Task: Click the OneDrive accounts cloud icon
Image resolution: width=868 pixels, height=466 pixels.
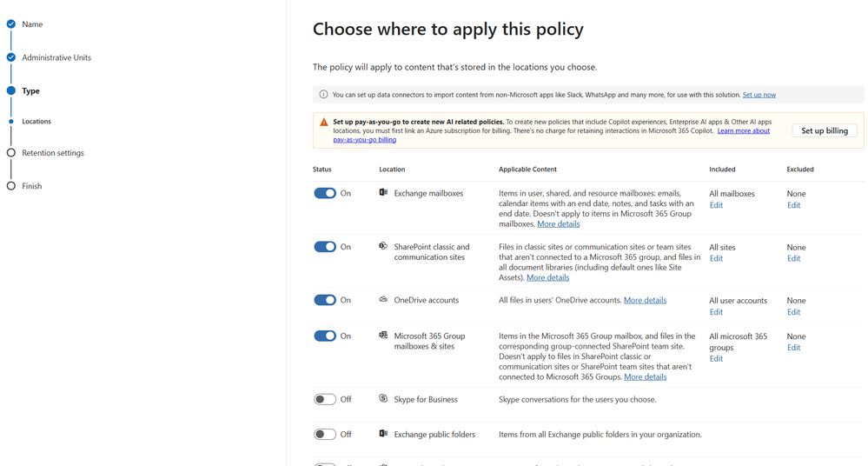Action: click(383, 300)
